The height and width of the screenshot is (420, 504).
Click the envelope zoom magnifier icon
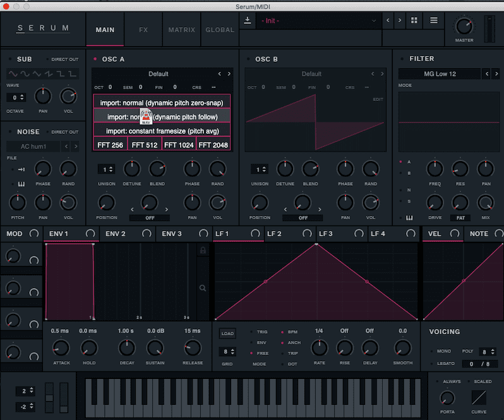pyautogui.click(x=203, y=288)
